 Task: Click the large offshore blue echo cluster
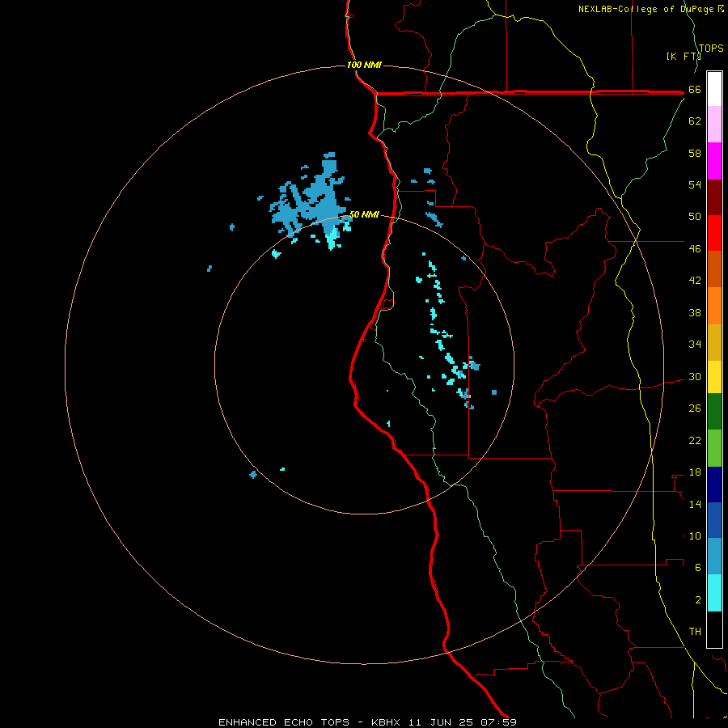(x=309, y=203)
